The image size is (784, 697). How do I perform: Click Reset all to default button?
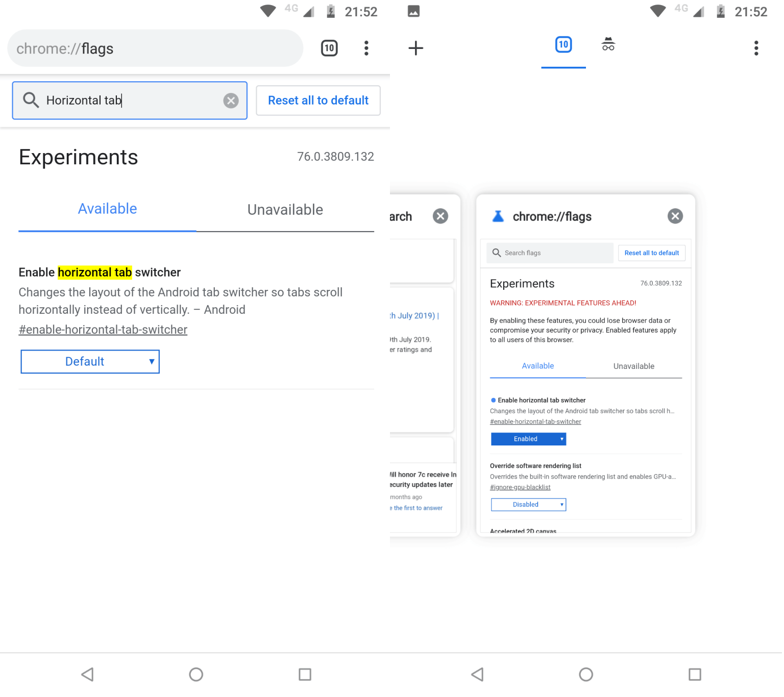tap(318, 101)
